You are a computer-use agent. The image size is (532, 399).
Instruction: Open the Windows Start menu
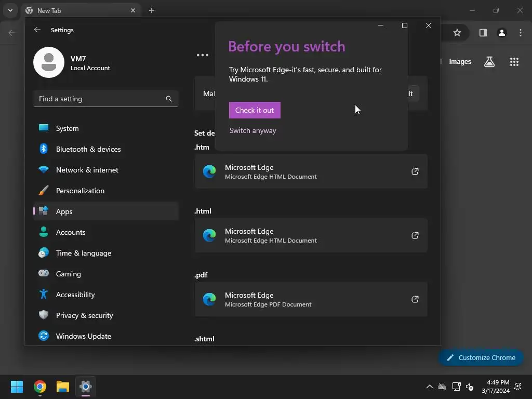click(x=17, y=387)
